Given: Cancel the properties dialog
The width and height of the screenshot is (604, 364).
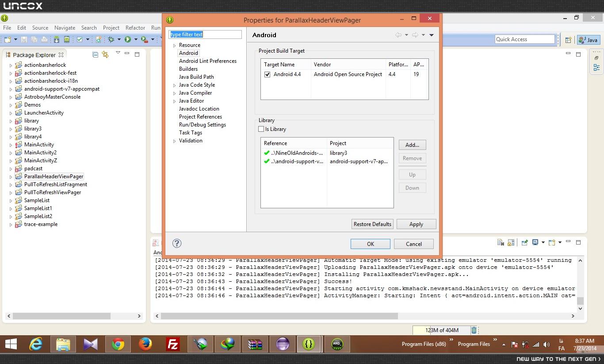Looking at the screenshot, I should coord(414,244).
